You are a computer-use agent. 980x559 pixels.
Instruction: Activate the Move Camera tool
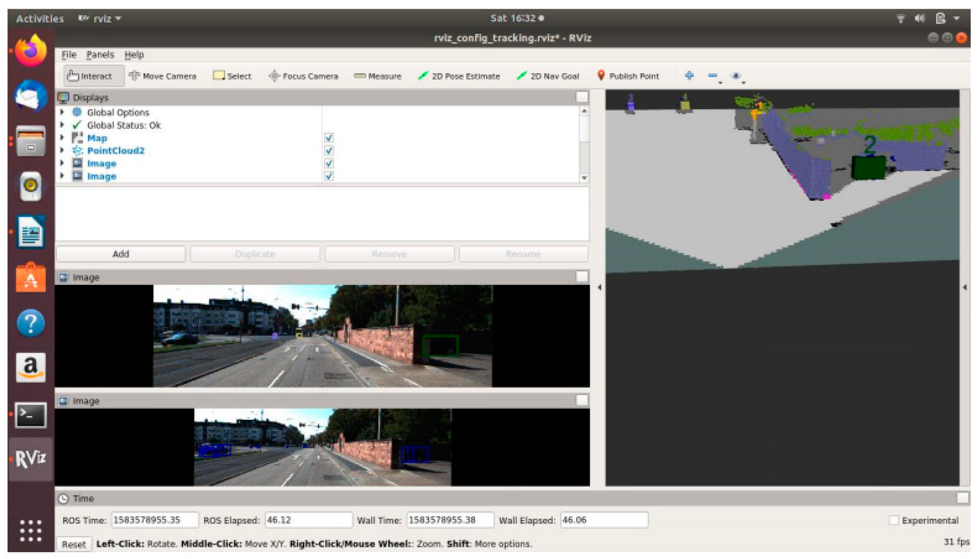pos(162,76)
